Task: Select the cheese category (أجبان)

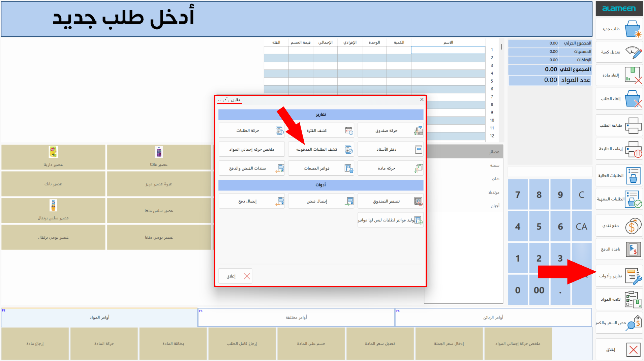Action: pos(465,206)
